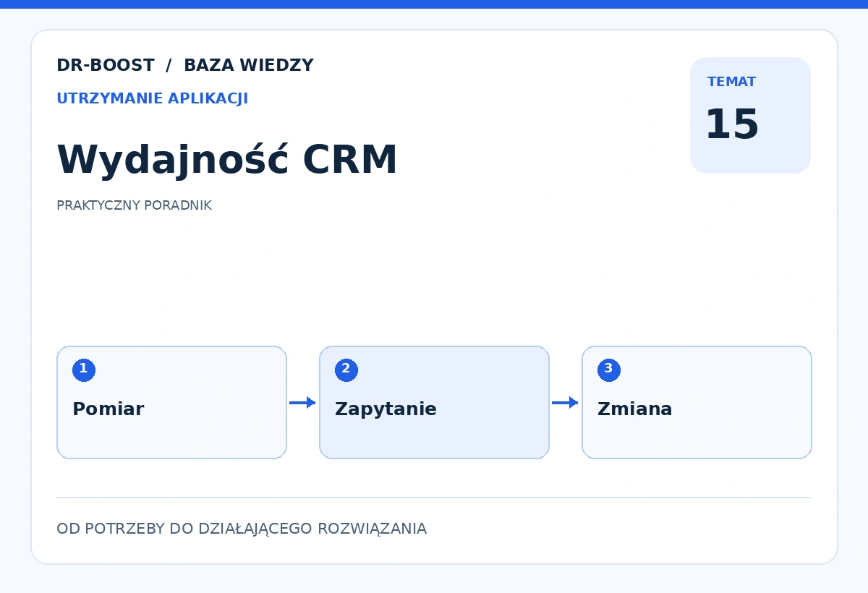The height and width of the screenshot is (593, 868).
Task: Click the PRAKTYCZNY PORADNIK subtitle
Action: click(x=134, y=205)
